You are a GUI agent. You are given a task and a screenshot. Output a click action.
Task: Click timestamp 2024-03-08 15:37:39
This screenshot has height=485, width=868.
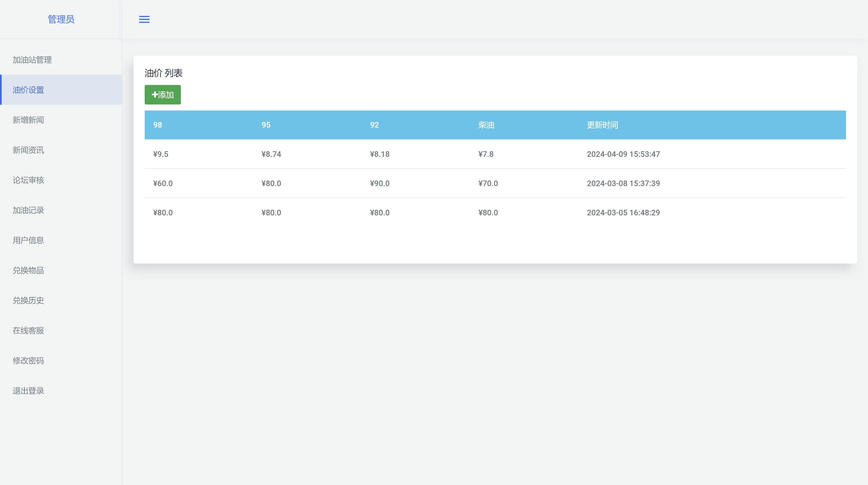tap(623, 184)
